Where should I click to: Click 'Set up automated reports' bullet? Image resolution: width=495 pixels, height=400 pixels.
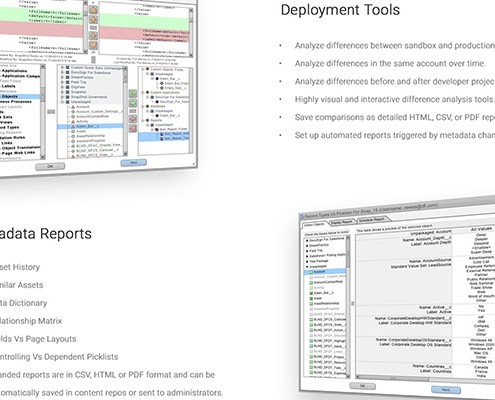[395, 135]
